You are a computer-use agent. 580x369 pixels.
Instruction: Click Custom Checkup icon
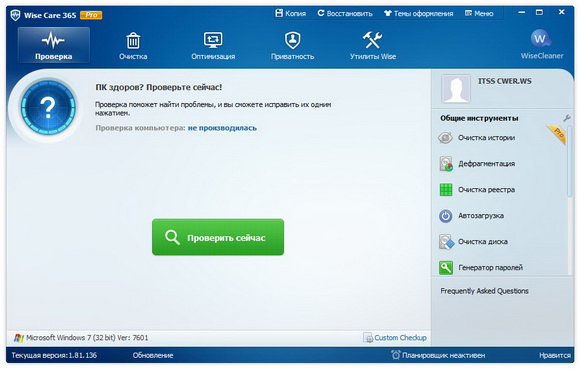pyautogui.click(x=368, y=338)
